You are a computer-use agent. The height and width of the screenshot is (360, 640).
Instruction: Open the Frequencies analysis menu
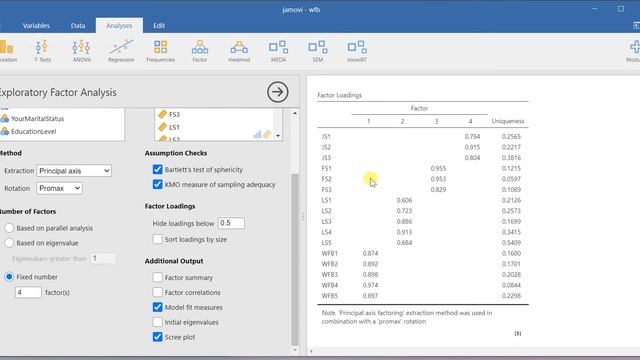click(x=160, y=51)
